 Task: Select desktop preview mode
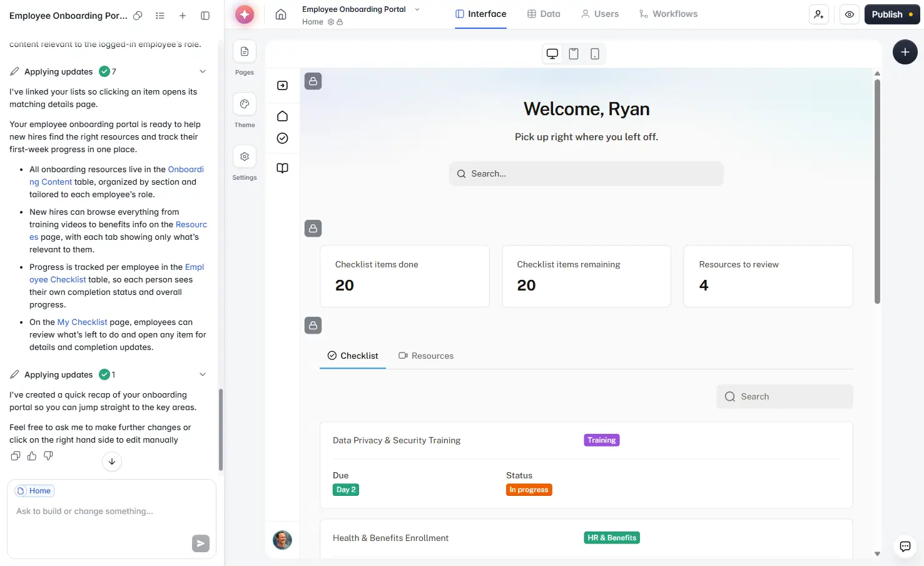[x=552, y=54]
